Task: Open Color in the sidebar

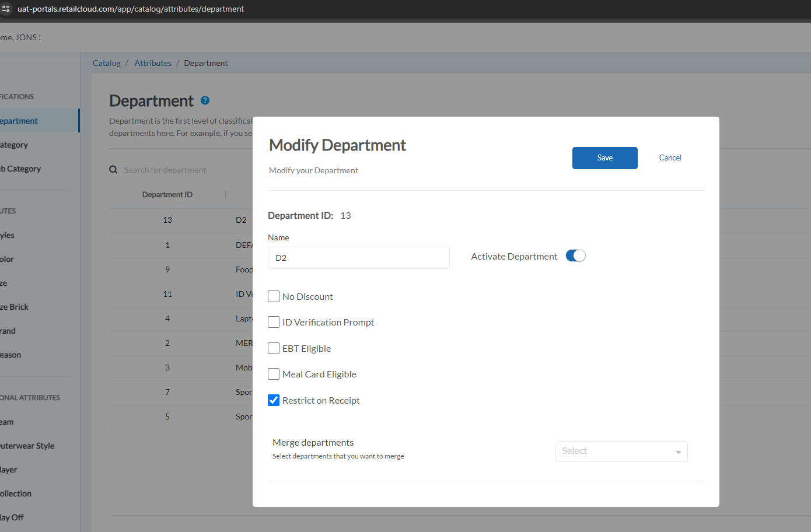Action: 7,259
